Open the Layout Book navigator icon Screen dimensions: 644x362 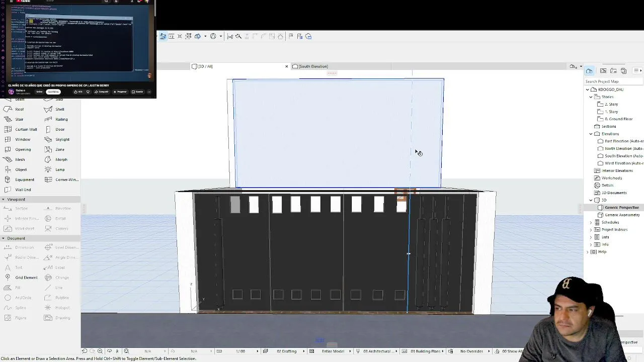pos(614,71)
